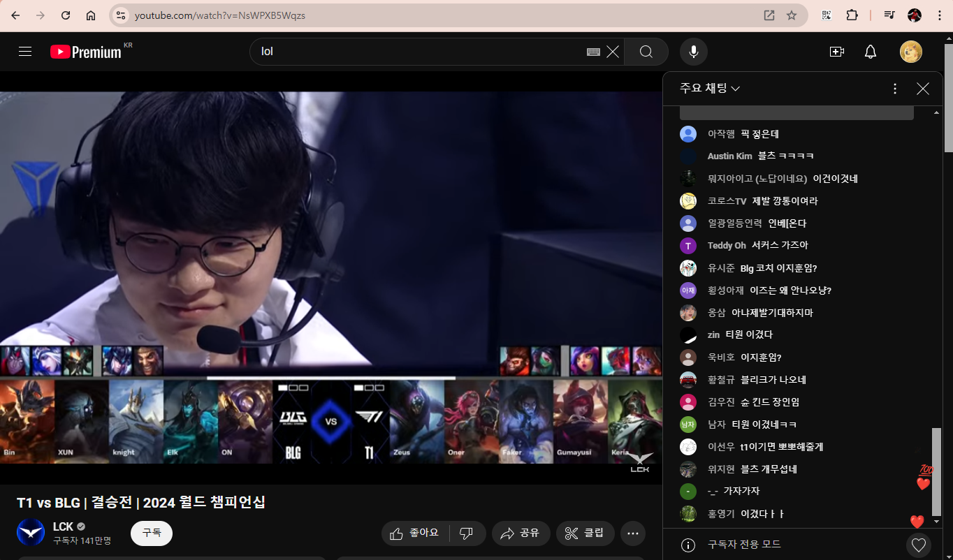Go to YouTube Premium home logo

[87, 52]
